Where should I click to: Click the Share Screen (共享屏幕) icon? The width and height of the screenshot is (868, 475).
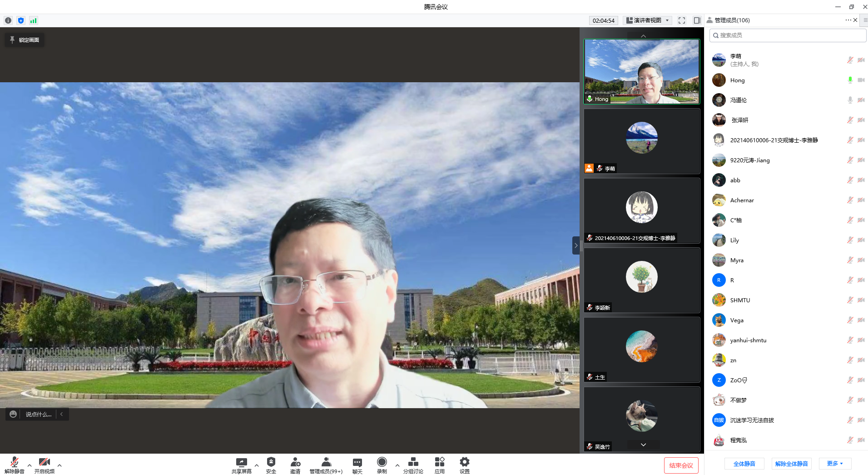click(241, 463)
